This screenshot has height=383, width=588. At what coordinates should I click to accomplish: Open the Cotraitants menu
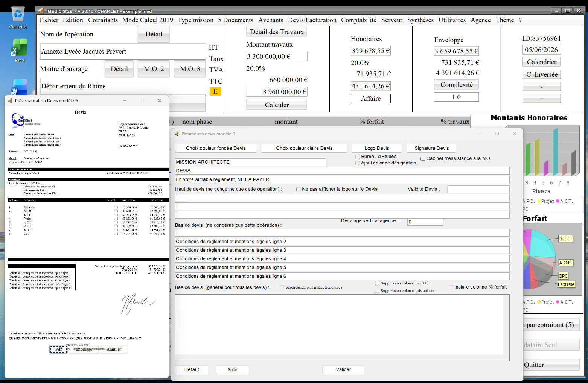pyautogui.click(x=103, y=20)
